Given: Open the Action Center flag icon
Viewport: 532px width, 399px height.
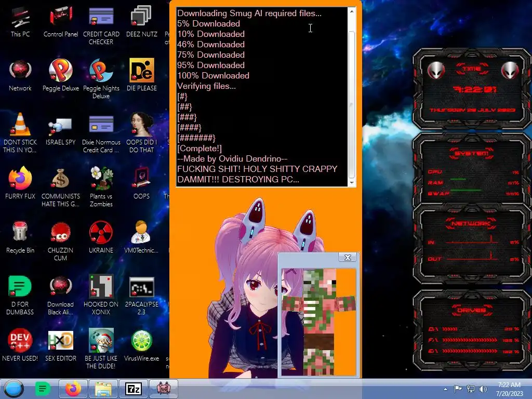Looking at the screenshot, I should (458, 389).
